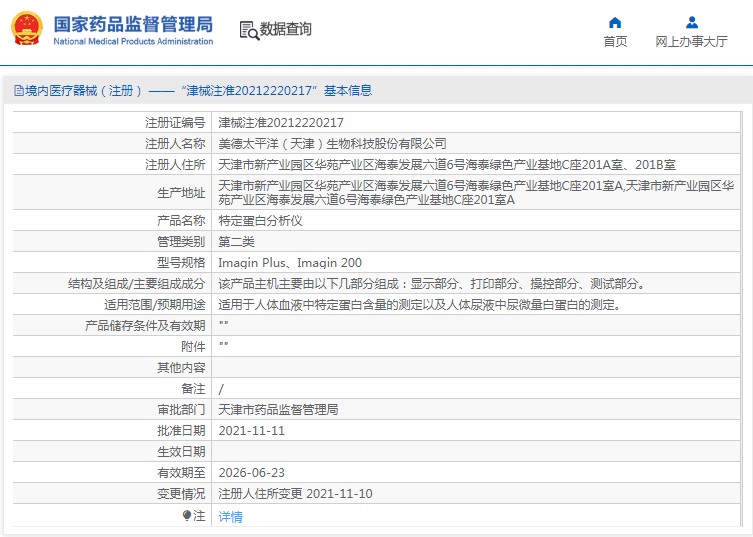Viewport: 753px width, 537px height.
Task: Click the 境内医疗器械(注册) basic info heading
Action: pos(193,90)
